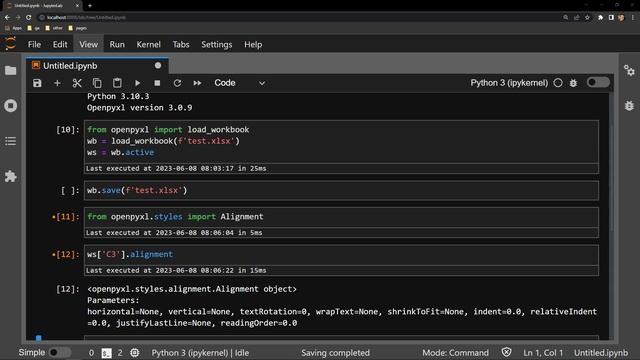Open browser extensions puzzle icon
This screenshot has width=640, height=360.
tap(600, 18)
